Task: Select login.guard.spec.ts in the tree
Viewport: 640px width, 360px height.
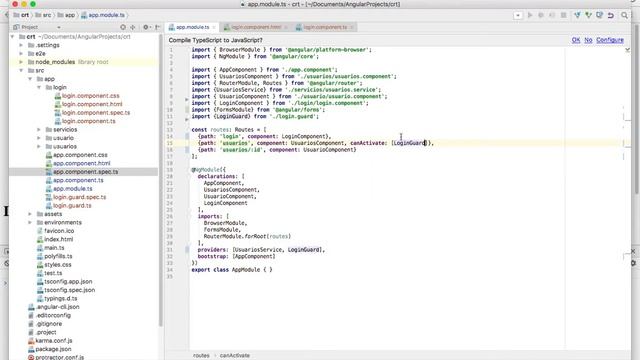Action: 79,197
